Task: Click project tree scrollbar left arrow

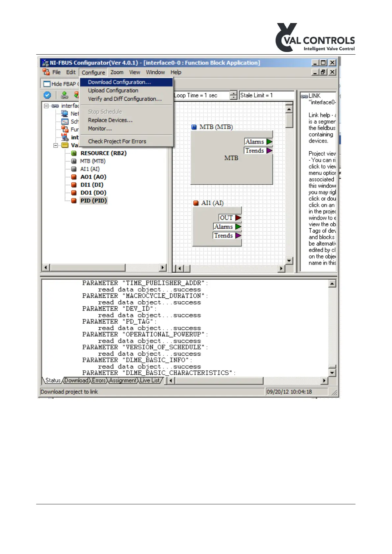Action: point(46,267)
